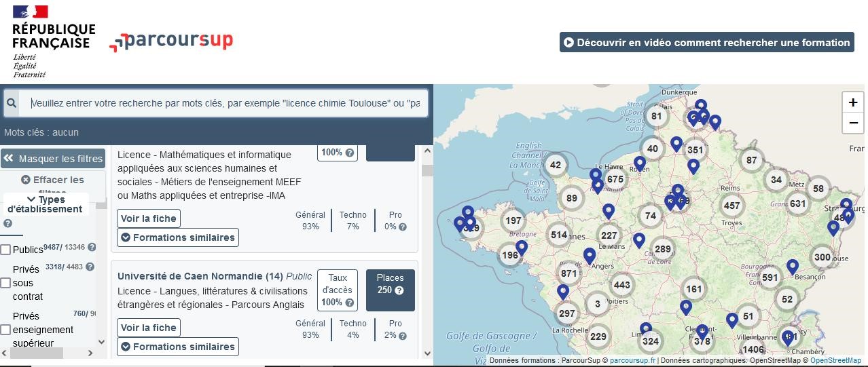Screen dimensions: 868x367
Task: Open map cluster marked 1406
Action: coord(753,349)
